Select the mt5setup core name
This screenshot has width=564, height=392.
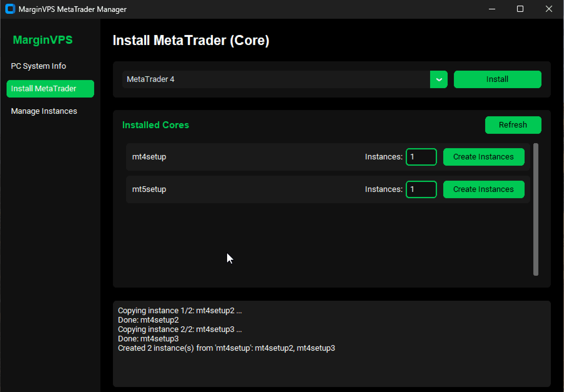149,189
